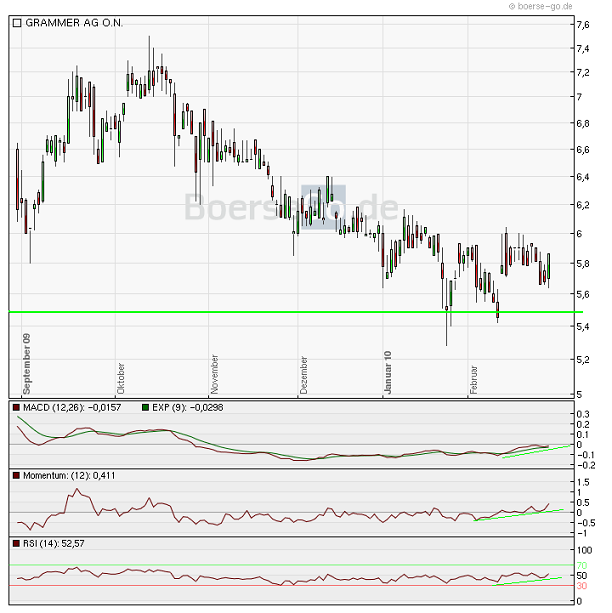
Task: Click the Dezember month axis label
Action: click(x=303, y=375)
